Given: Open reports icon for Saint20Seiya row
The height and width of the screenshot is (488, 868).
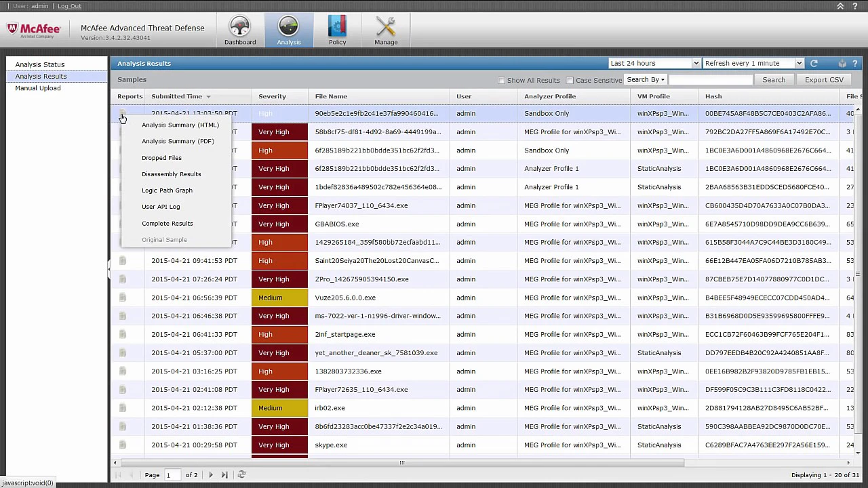Looking at the screenshot, I should 123,260.
